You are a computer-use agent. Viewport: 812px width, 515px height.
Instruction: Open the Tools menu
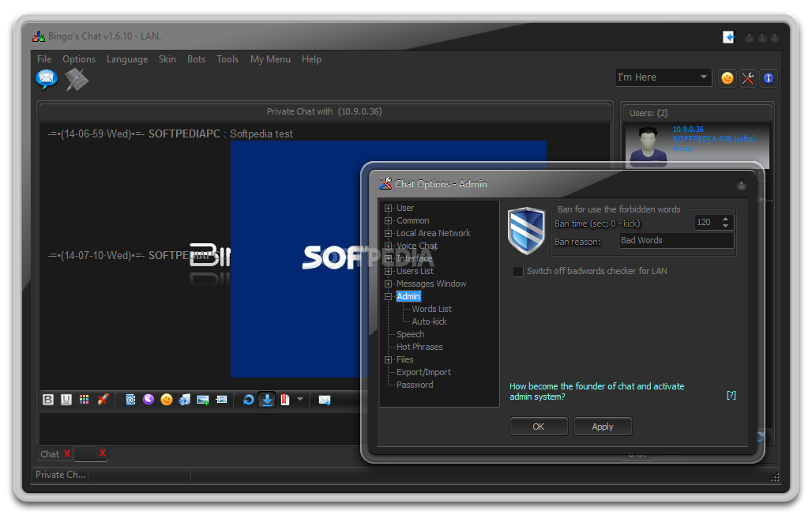click(227, 59)
